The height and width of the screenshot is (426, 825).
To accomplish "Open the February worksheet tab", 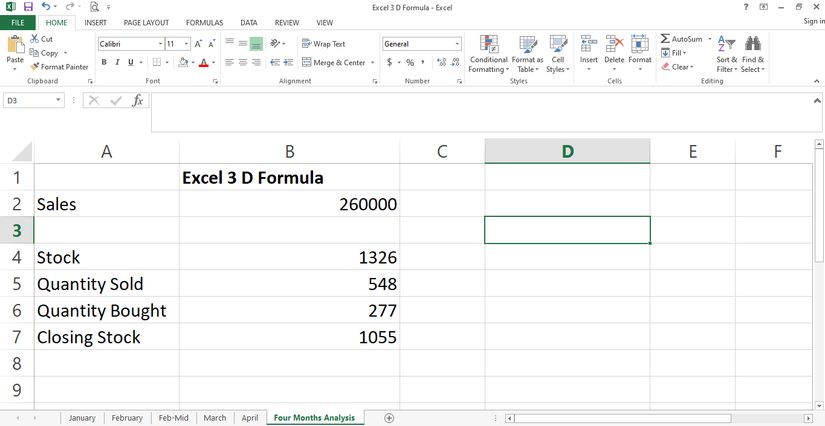I will pyautogui.click(x=127, y=418).
